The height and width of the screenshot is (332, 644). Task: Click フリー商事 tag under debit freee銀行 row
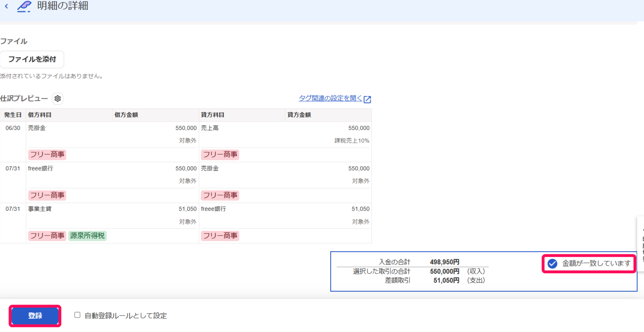tap(47, 195)
